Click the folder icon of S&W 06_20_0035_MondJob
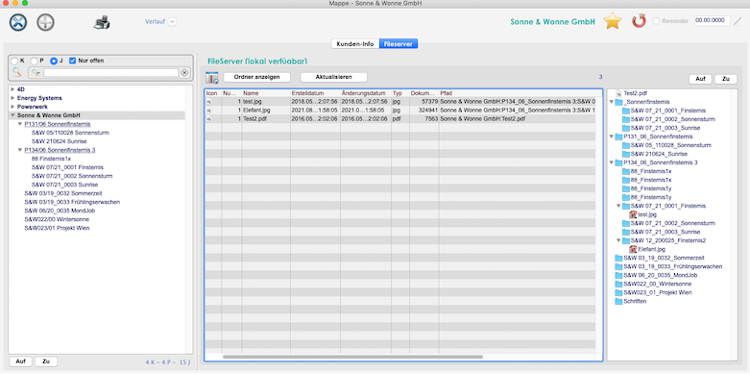750x375 pixels. pyautogui.click(x=618, y=276)
